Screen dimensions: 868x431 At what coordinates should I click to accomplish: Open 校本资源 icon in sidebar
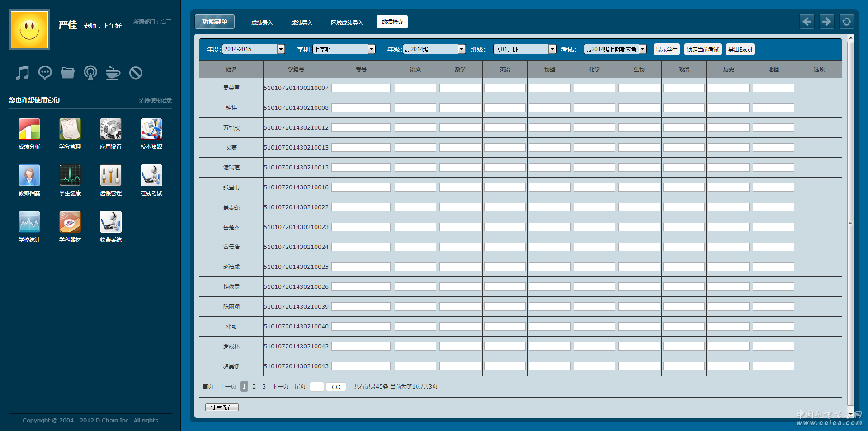[x=151, y=129]
